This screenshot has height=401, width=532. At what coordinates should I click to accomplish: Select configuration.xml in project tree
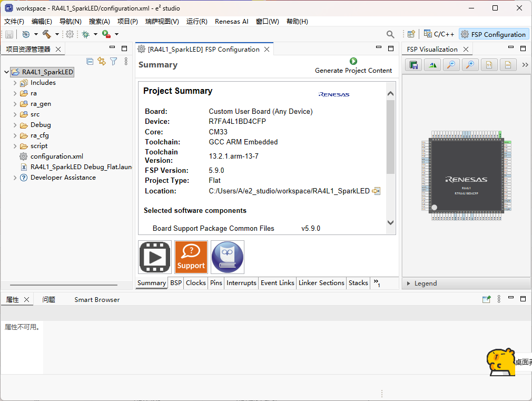pos(56,157)
